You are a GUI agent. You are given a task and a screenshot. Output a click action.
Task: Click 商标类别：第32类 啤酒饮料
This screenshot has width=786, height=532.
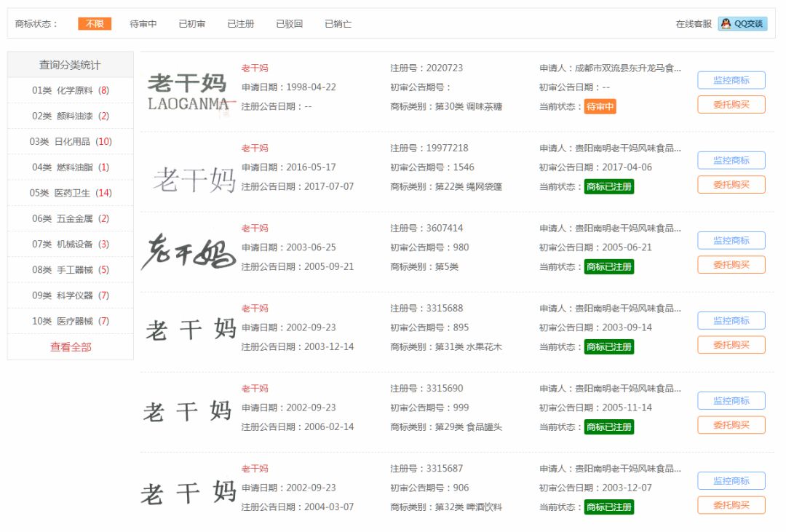click(x=446, y=507)
